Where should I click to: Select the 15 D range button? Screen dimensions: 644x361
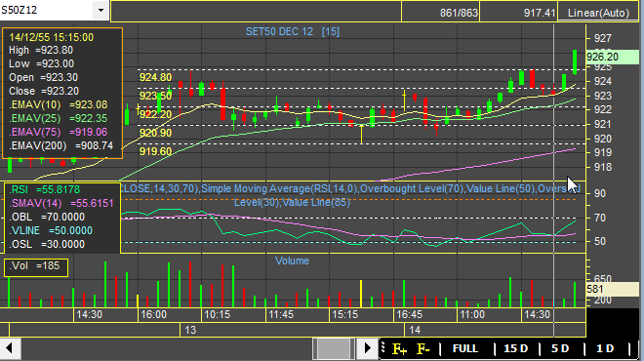point(516,348)
